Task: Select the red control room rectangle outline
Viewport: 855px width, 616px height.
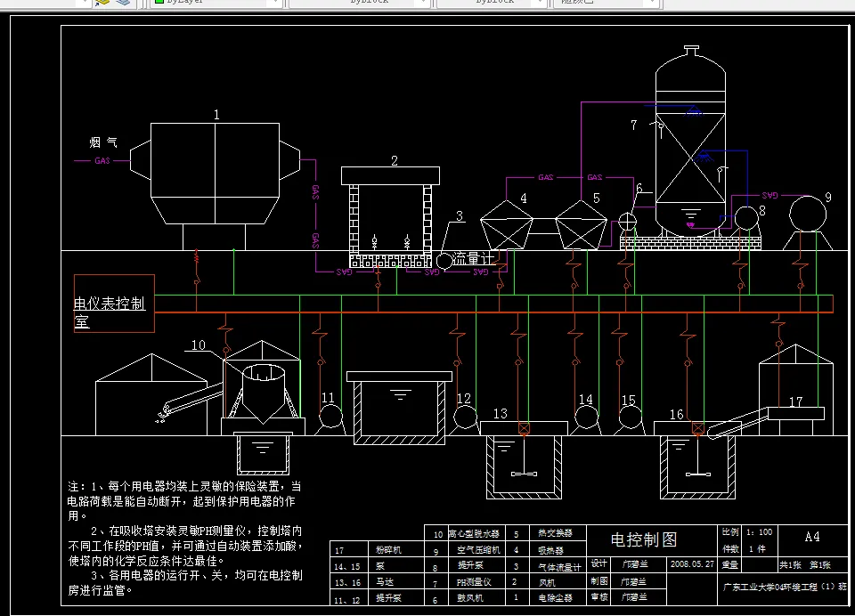Action: (115, 303)
